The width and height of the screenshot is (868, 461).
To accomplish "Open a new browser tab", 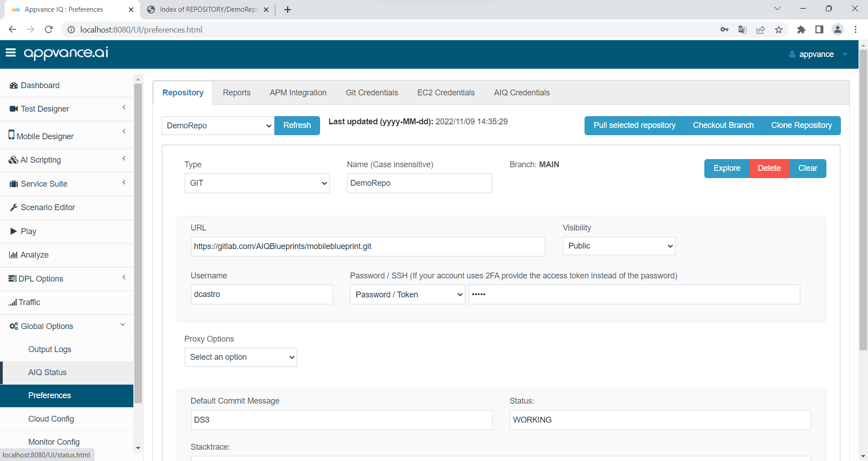I will click(x=288, y=9).
